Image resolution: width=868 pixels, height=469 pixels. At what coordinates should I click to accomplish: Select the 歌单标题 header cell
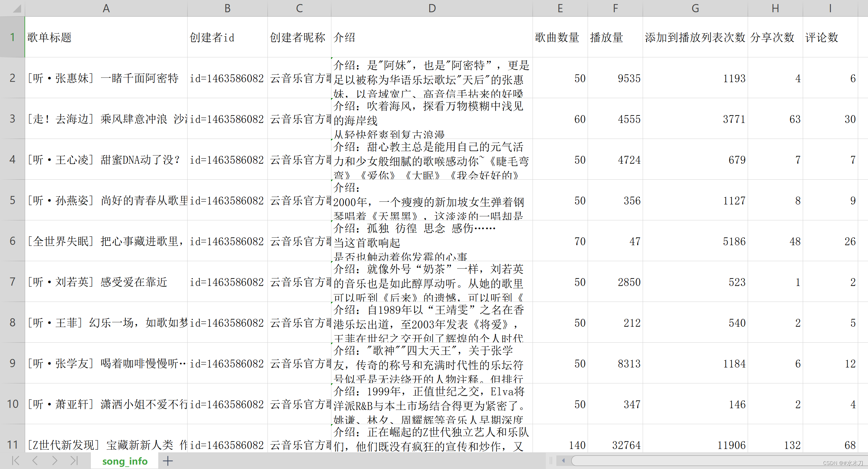click(106, 37)
